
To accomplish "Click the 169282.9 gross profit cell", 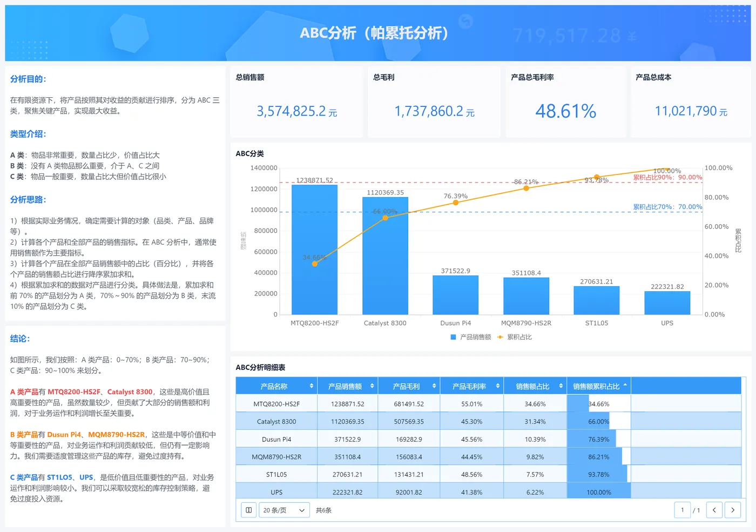I will point(409,439).
